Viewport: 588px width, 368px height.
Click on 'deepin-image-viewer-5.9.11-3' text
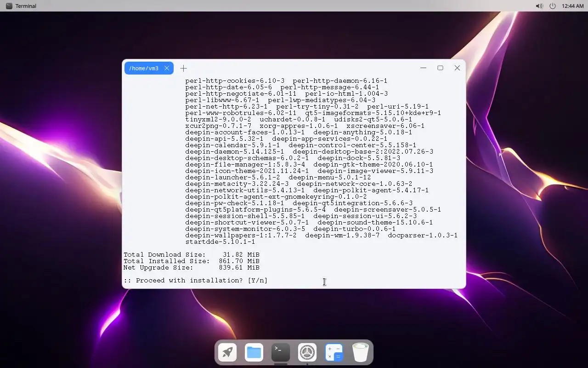375,171
